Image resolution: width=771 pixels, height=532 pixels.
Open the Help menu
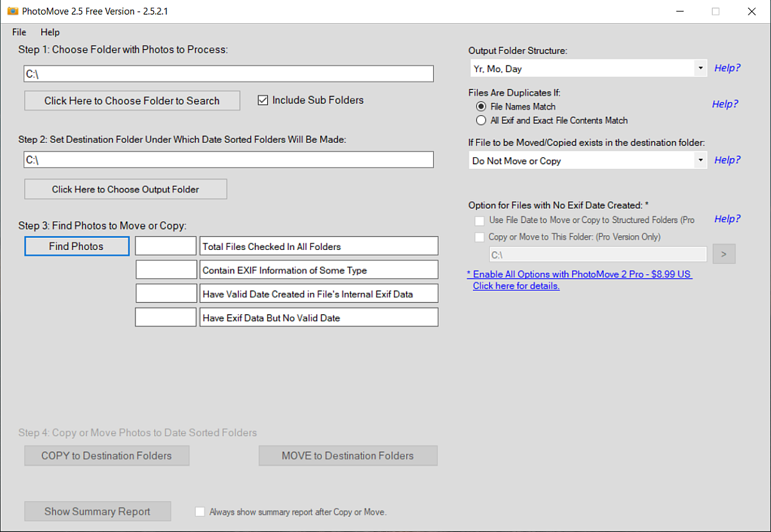(50, 32)
